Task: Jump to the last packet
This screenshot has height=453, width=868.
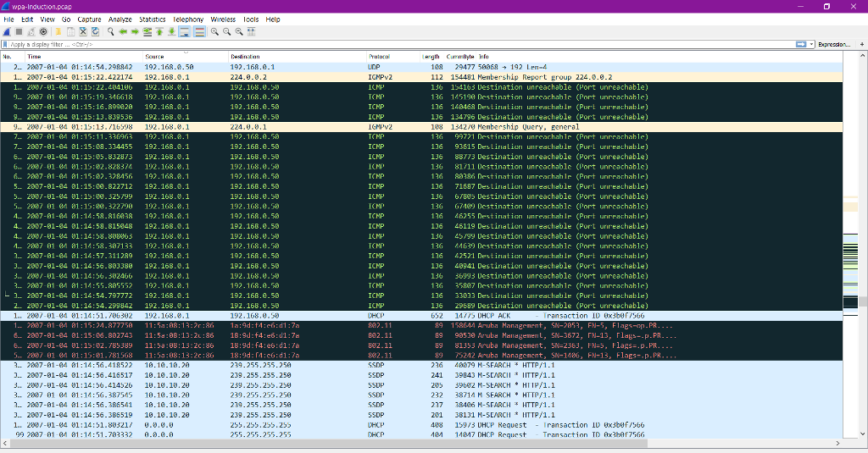Action: [171, 32]
